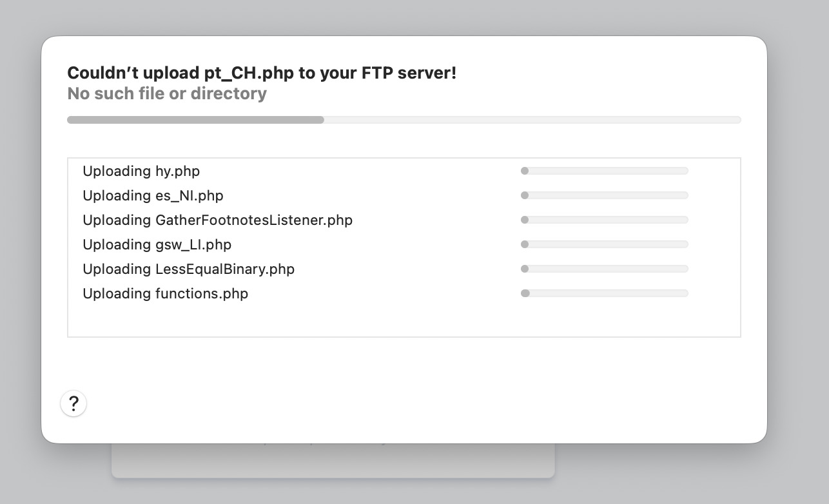Select the Uploading GatherFootnotesListener.php entry
829x504 pixels.
[x=217, y=220]
